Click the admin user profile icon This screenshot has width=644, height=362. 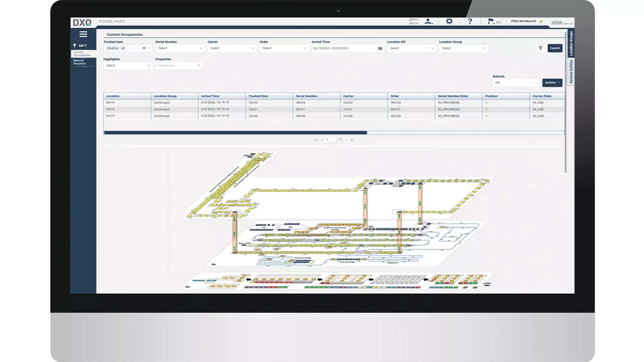click(x=428, y=21)
